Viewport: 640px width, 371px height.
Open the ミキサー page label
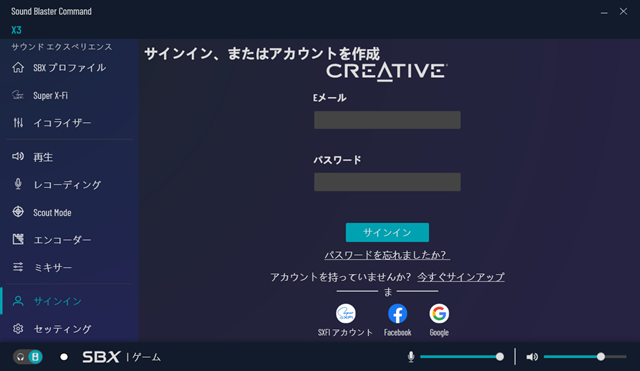(52, 267)
